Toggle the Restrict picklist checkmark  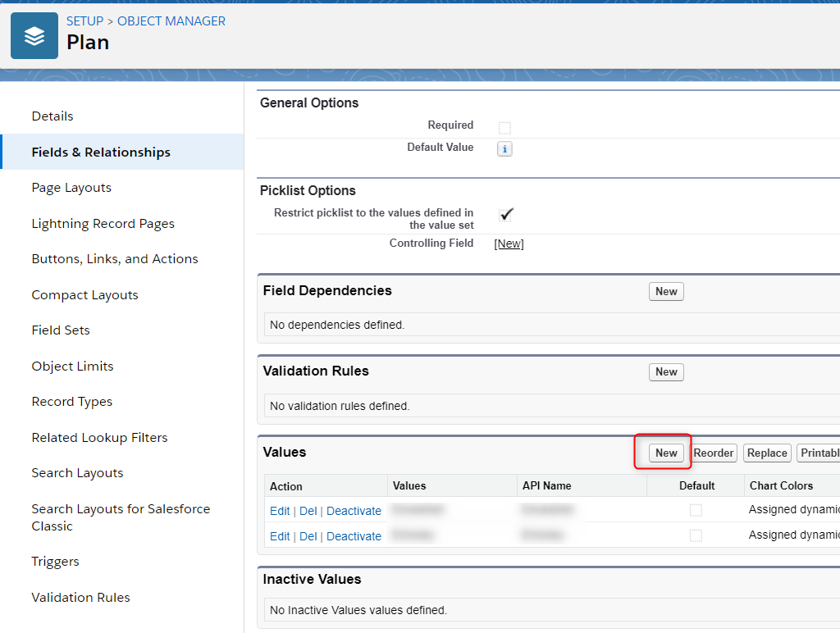[505, 215]
